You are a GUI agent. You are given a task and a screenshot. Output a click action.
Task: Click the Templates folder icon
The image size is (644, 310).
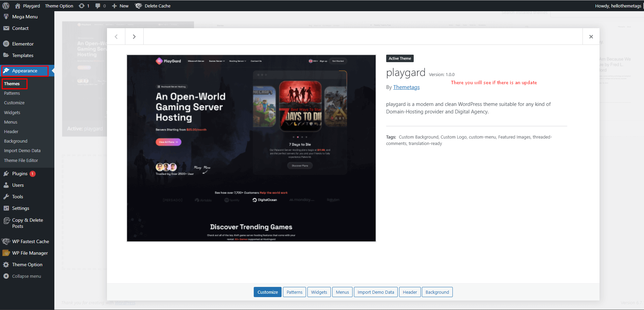click(x=6, y=55)
